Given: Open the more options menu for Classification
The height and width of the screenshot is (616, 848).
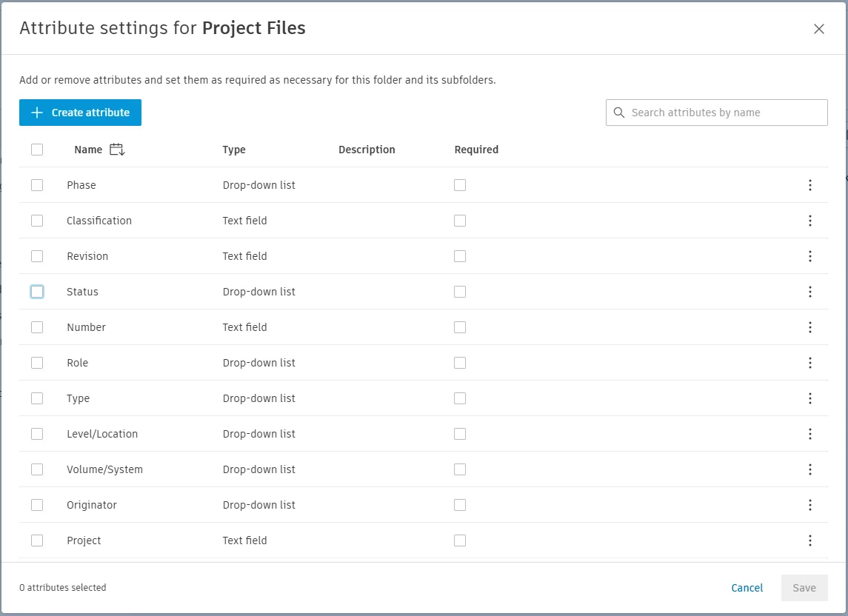Looking at the screenshot, I should click(x=809, y=221).
